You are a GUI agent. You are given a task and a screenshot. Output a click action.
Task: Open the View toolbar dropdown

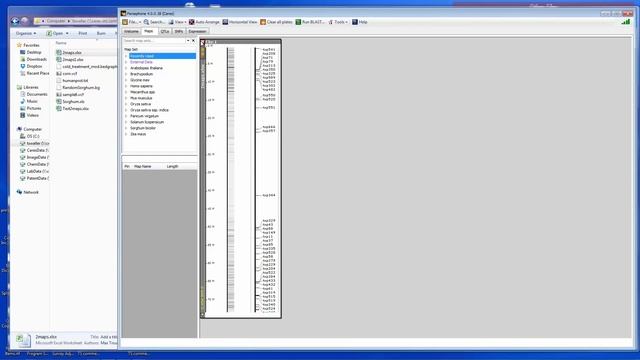point(178,22)
